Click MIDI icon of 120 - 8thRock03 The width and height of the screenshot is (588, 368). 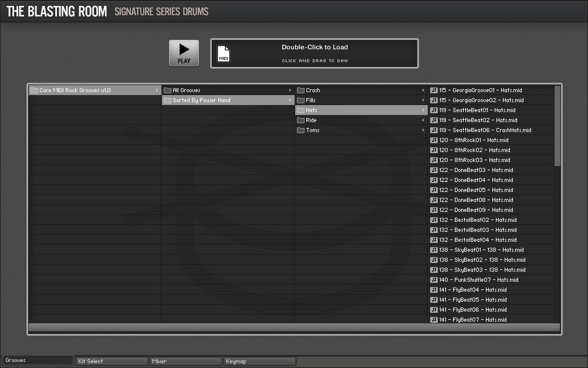(x=434, y=160)
